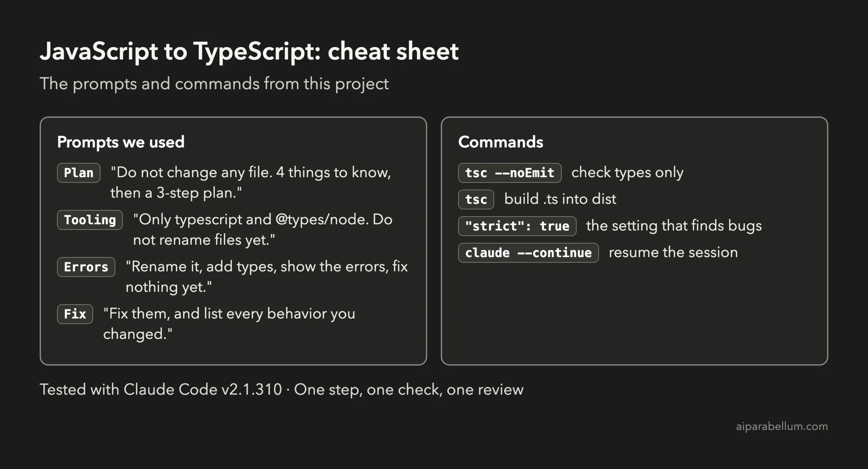The image size is (868, 469).
Task: Click the 'tsc --noEmit' command chip
Action: (510, 173)
